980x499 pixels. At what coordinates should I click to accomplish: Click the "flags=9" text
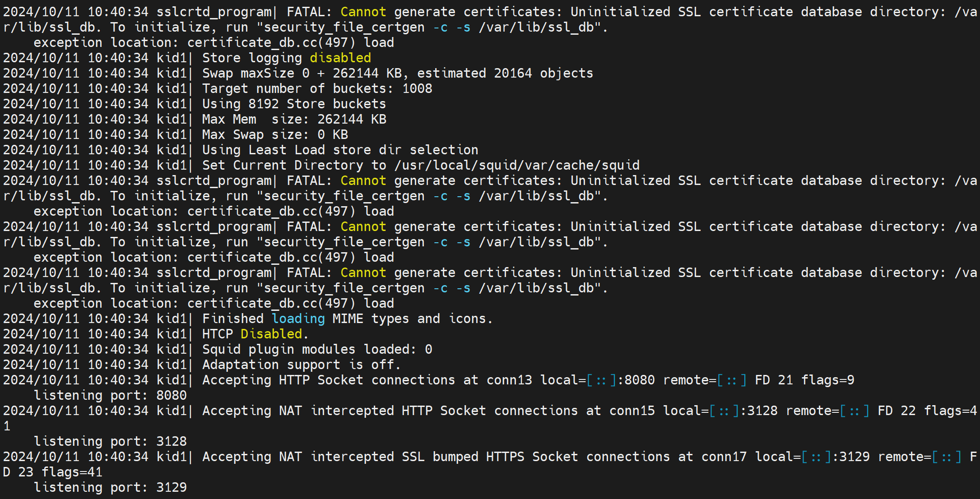click(827, 380)
